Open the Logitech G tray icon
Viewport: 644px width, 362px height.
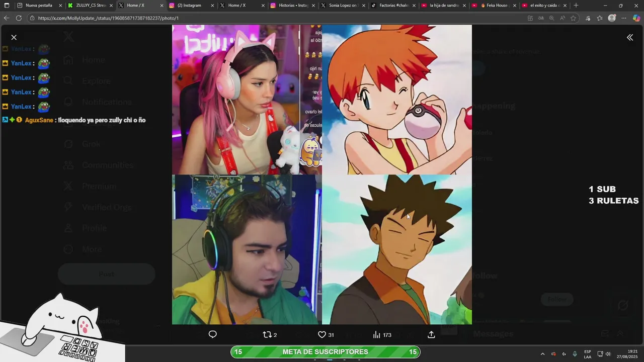pos(564,354)
